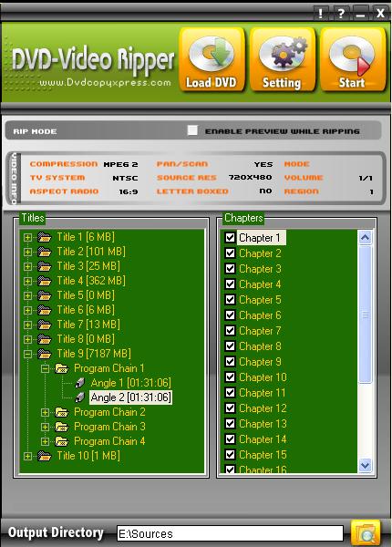Select the Chapter 8 label
Viewport: 392px width, 547px height.
[260, 346]
